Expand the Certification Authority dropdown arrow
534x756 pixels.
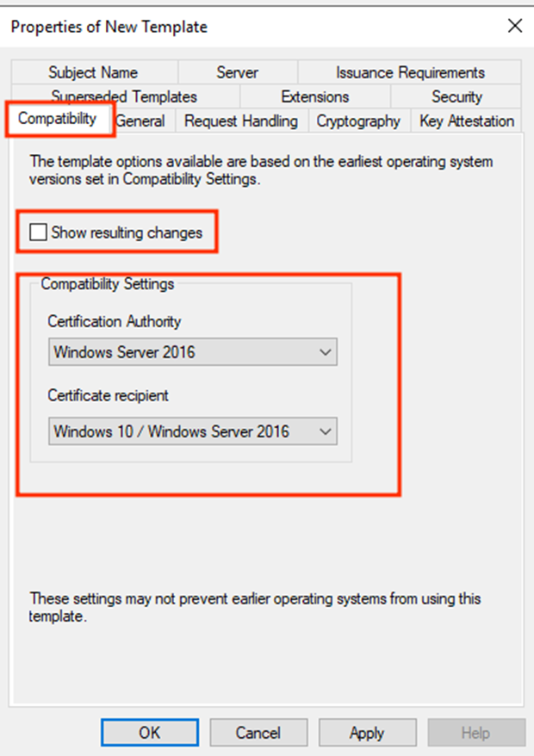coord(325,352)
